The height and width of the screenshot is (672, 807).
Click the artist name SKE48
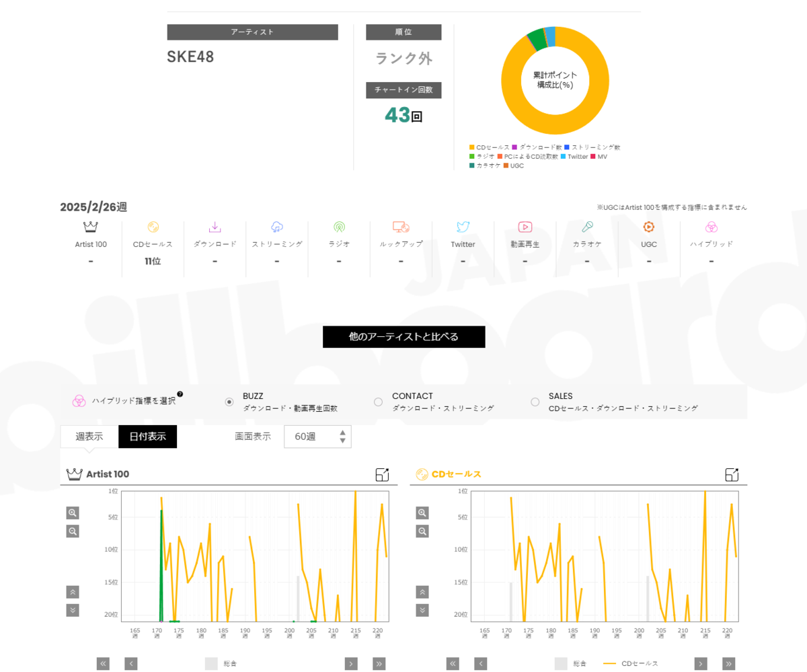point(190,57)
